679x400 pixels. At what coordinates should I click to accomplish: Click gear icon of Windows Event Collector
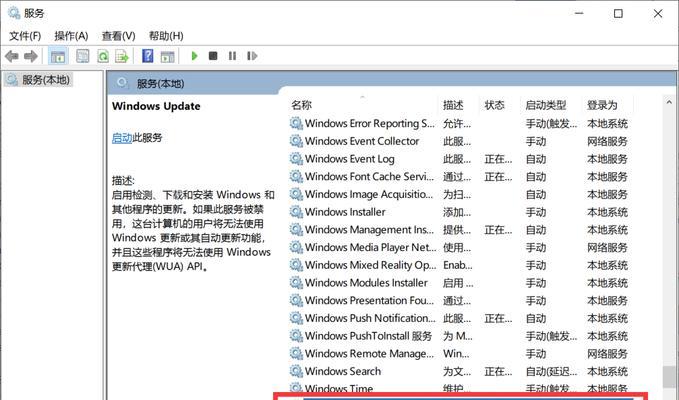coord(296,141)
